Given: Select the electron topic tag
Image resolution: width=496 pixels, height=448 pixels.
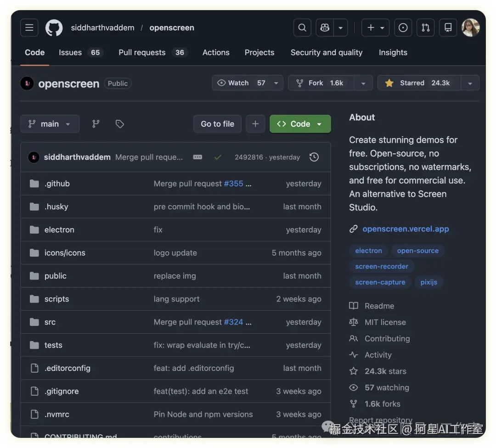Looking at the screenshot, I should point(368,251).
